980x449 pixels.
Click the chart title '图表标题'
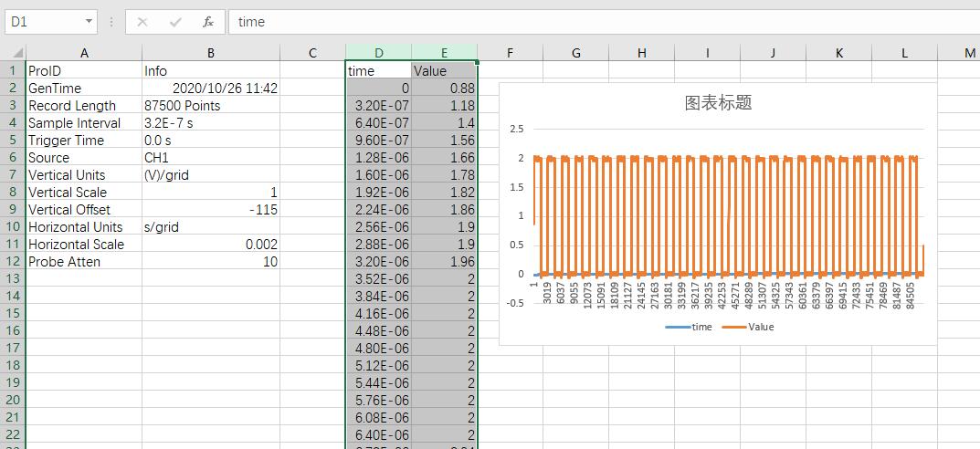coord(718,103)
